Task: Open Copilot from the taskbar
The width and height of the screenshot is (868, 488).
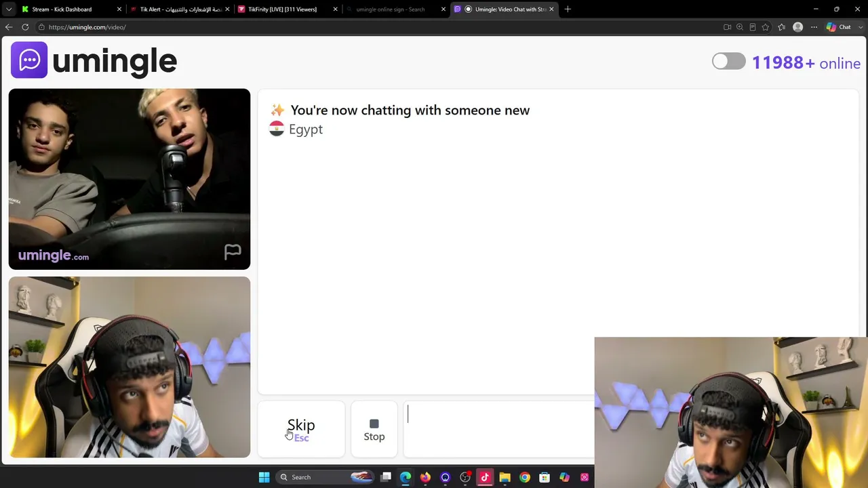Action: point(564,477)
